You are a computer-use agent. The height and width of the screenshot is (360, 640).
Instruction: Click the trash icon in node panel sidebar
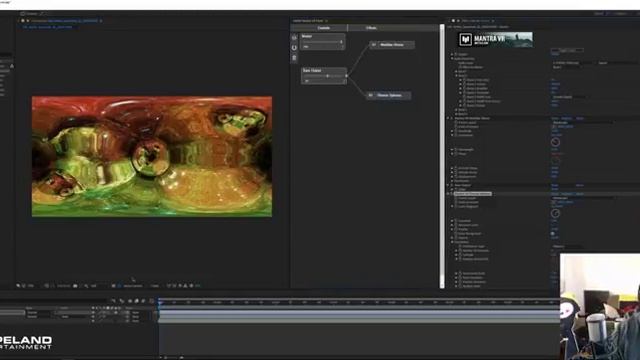294,58
